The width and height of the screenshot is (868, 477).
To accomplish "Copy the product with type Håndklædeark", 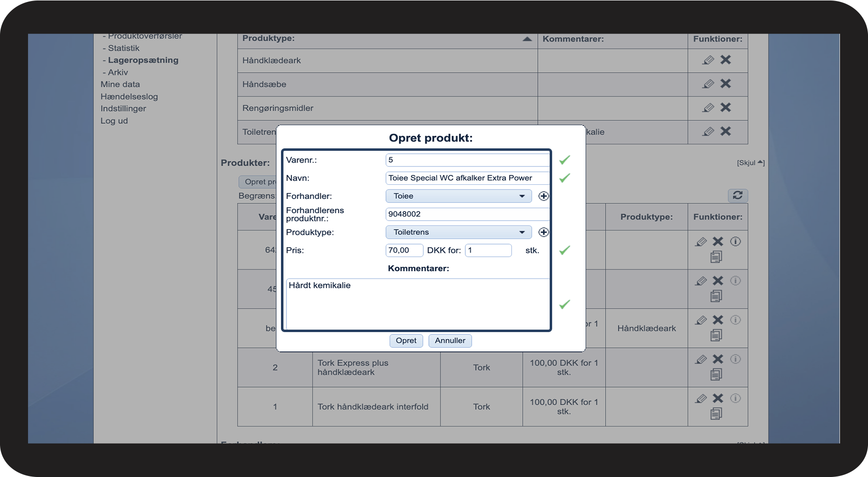I will pos(716,335).
